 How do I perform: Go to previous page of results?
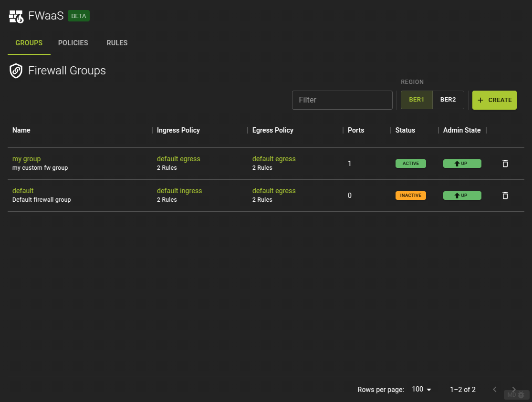click(x=494, y=390)
